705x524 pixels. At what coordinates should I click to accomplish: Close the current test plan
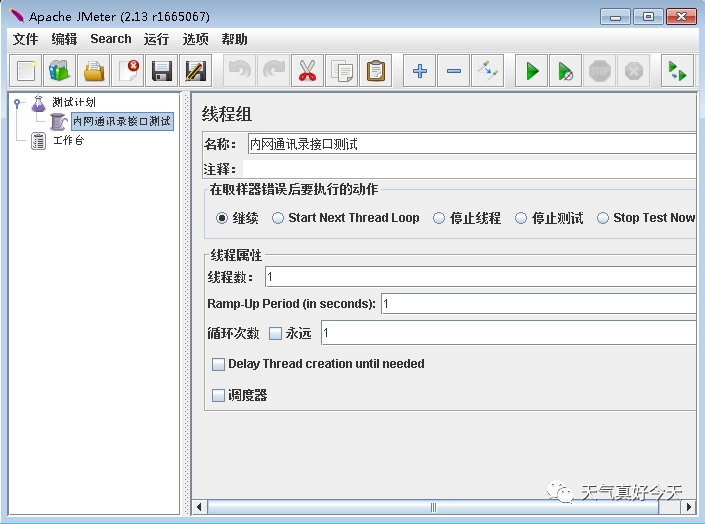coord(128,71)
